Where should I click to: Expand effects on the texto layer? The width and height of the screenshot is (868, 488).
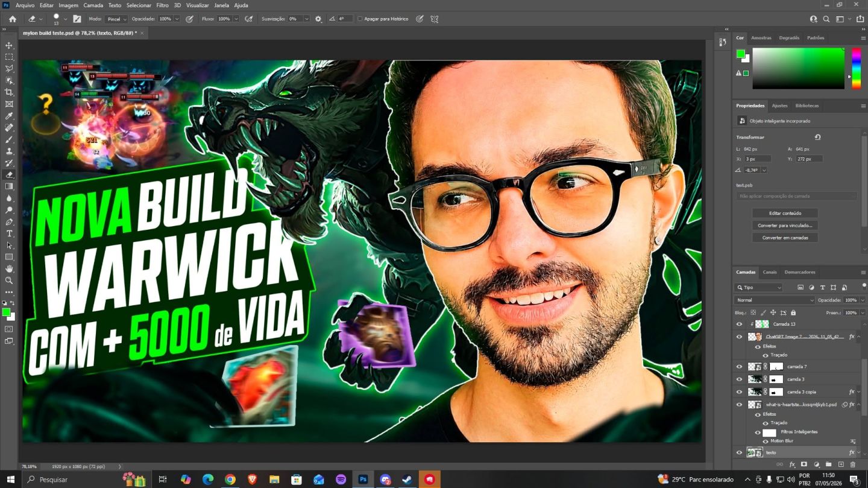click(858, 452)
